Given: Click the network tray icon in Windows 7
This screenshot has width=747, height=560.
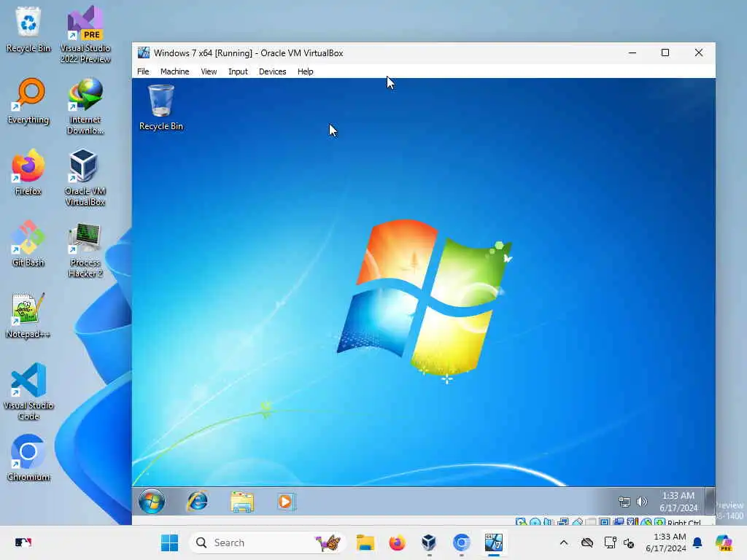Looking at the screenshot, I should tap(624, 502).
